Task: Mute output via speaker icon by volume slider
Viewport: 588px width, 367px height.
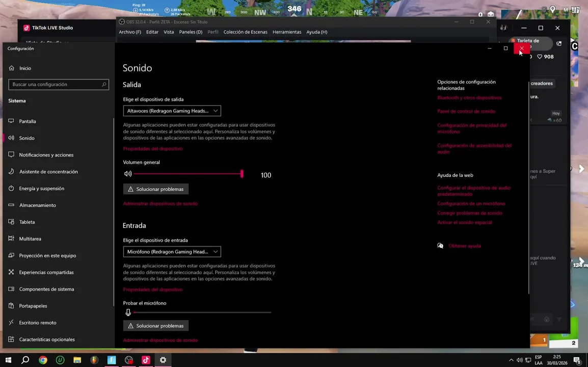Action: coord(128,174)
